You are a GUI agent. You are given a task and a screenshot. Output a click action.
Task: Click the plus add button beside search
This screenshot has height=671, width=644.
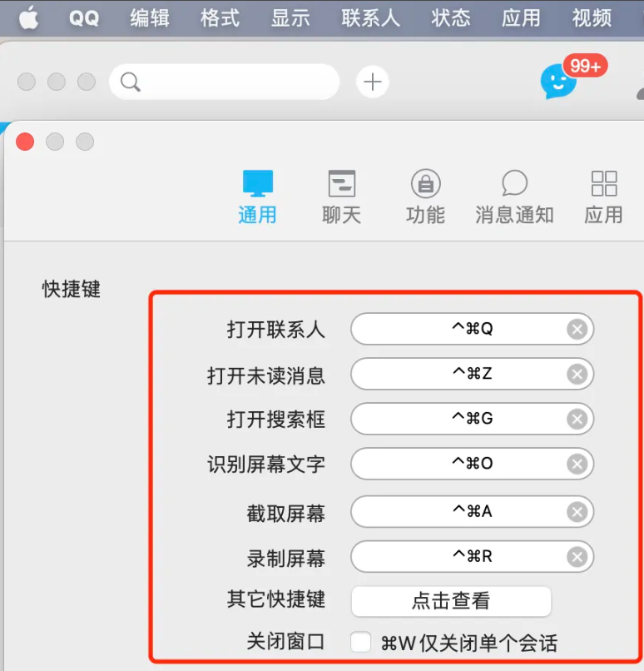pos(373,82)
